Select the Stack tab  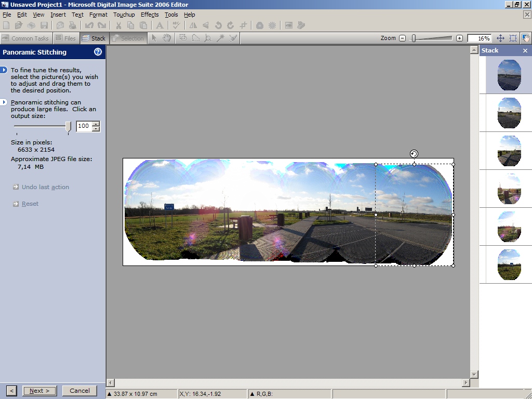click(x=95, y=38)
